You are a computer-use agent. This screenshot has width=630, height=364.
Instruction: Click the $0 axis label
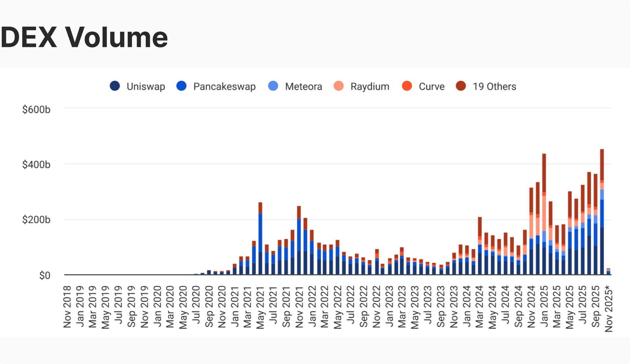tap(46, 275)
